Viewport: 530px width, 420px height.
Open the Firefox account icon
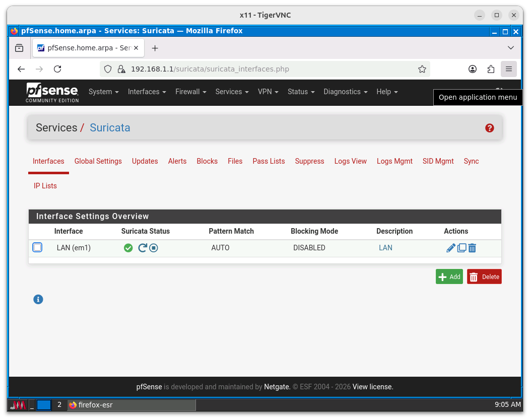(473, 69)
